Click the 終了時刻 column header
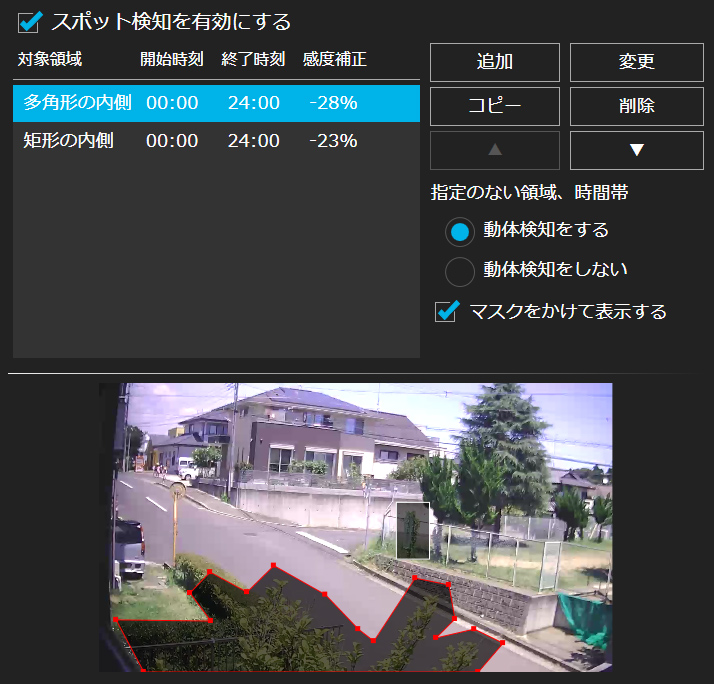Viewport: 714px width, 684px height. tap(253, 60)
